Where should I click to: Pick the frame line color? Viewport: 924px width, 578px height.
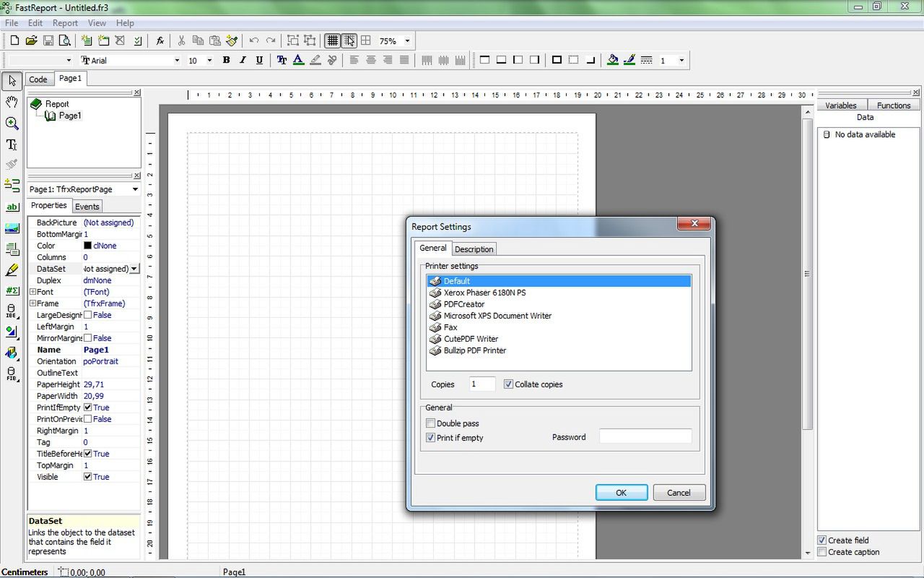click(x=629, y=60)
